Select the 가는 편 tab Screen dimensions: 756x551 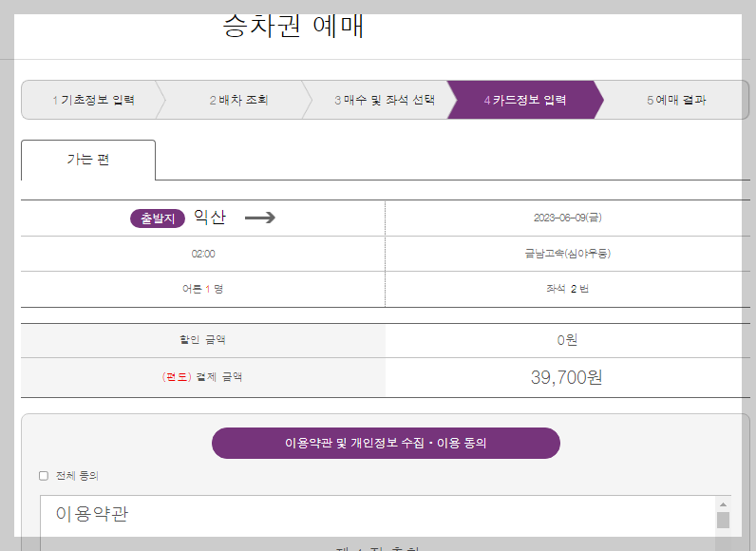[x=88, y=160]
